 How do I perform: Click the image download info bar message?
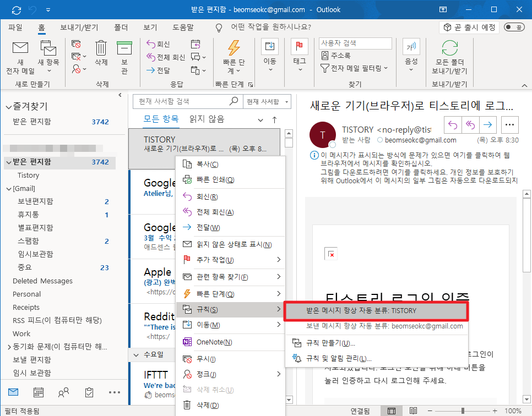point(419,176)
